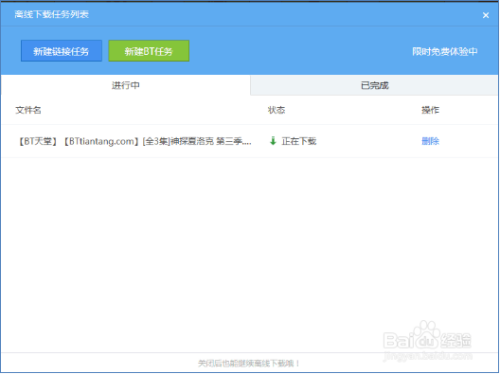Click the green download arrow status icon
The width and height of the screenshot is (500, 374).
pyautogui.click(x=273, y=141)
